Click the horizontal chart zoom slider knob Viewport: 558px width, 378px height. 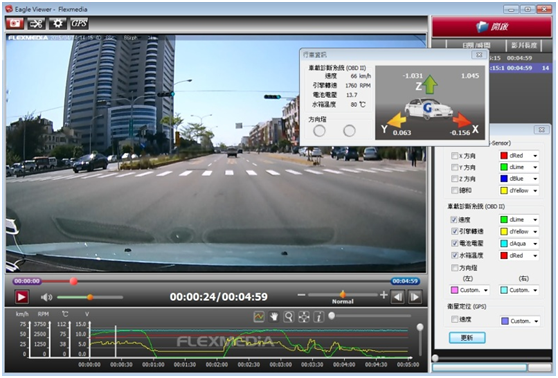(x=332, y=316)
